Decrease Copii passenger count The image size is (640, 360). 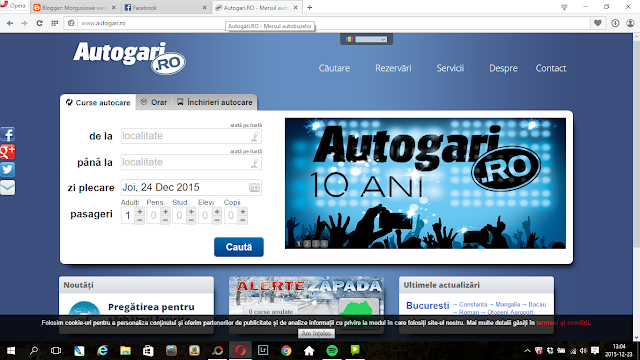pyautogui.click(x=243, y=220)
